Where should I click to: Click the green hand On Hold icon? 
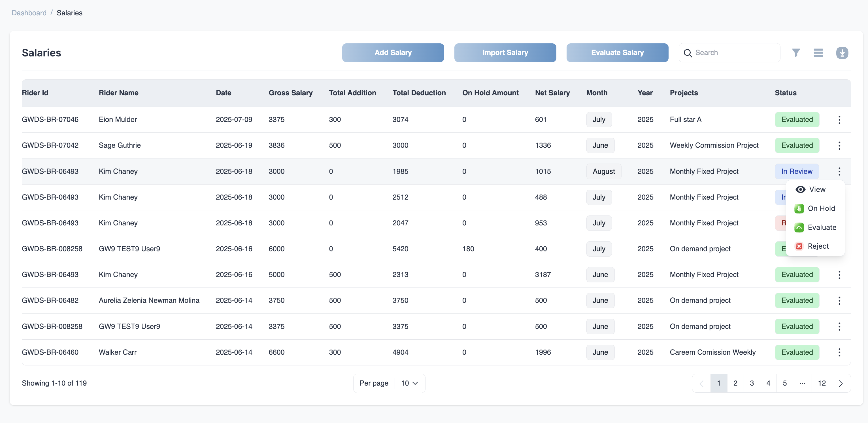point(799,208)
